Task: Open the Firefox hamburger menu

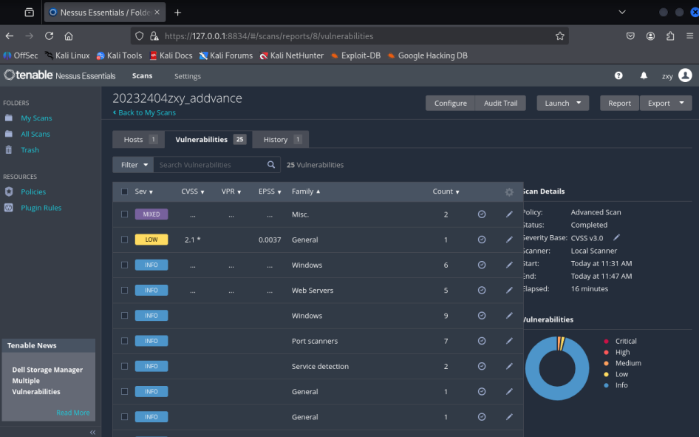Action: (x=690, y=36)
